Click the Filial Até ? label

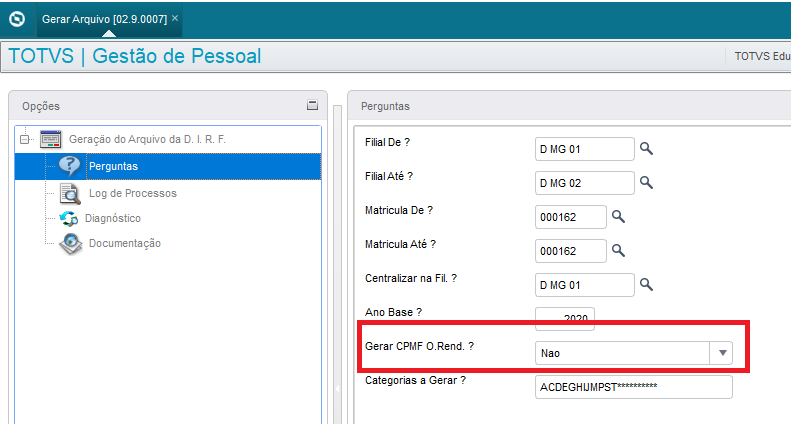[388, 176]
